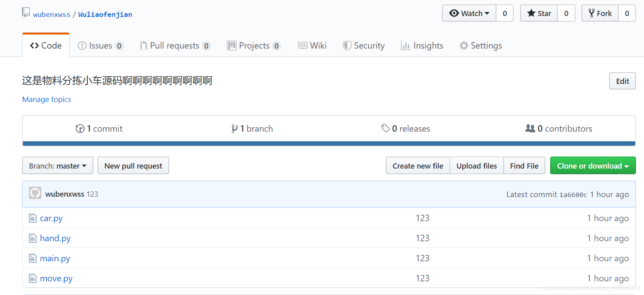The height and width of the screenshot is (295, 644).
Task: Click the eye icon in Watch button
Action: (x=454, y=13)
